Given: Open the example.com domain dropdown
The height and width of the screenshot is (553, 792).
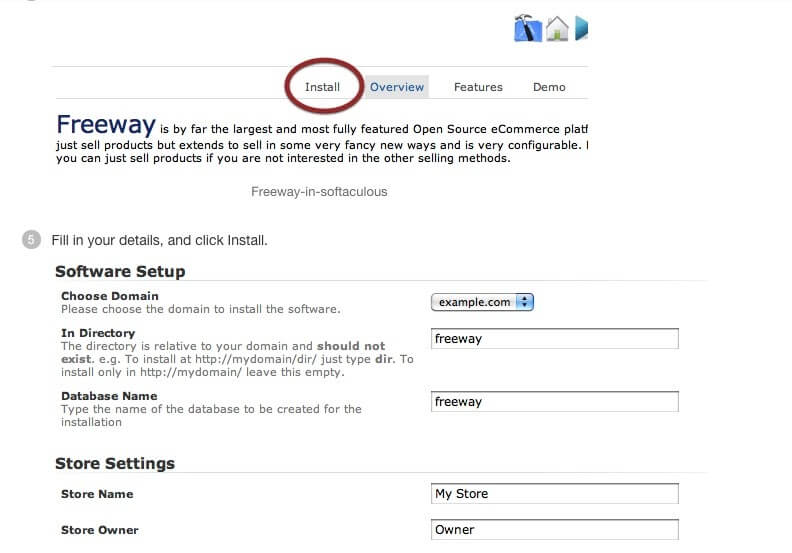Looking at the screenshot, I should [482, 302].
